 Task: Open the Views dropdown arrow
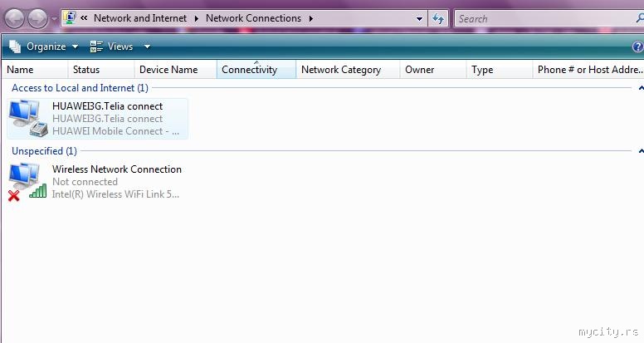[x=147, y=47]
